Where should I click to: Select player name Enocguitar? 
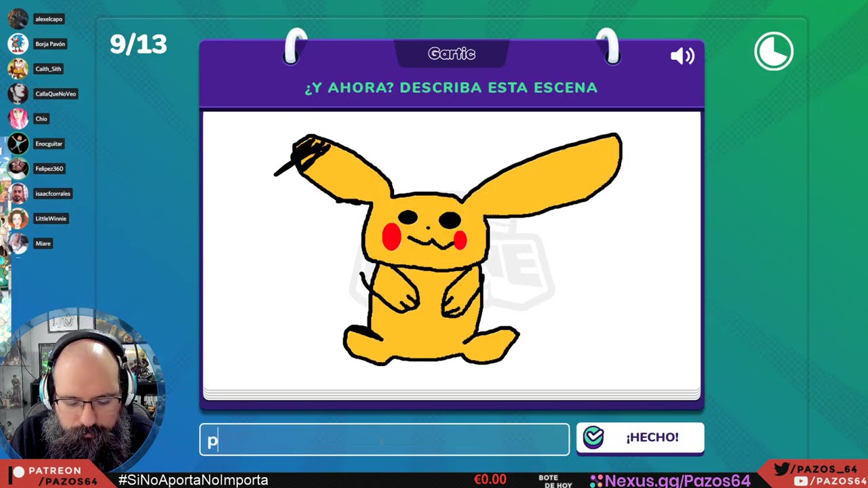(x=49, y=144)
